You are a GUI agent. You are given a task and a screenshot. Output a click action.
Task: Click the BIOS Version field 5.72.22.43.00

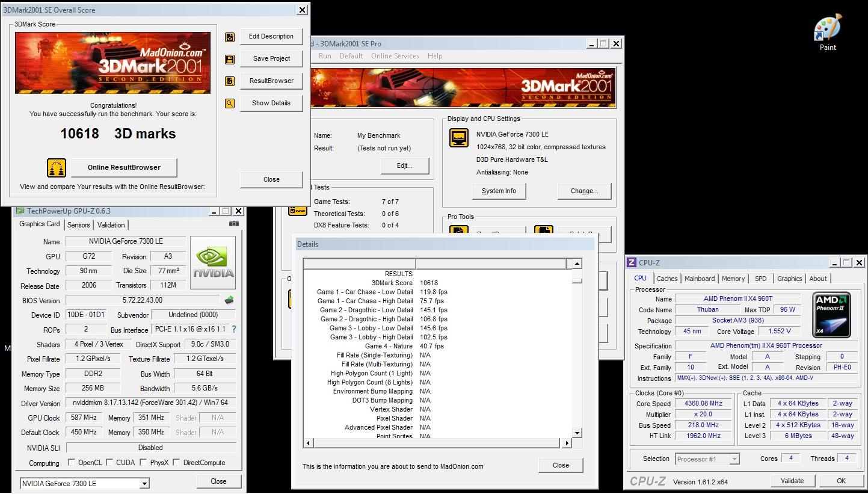click(x=143, y=300)
